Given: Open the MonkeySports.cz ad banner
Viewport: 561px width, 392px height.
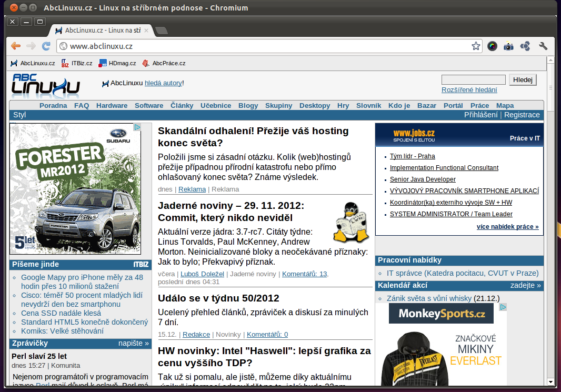Looking at the screenshot, I should 441,313.
